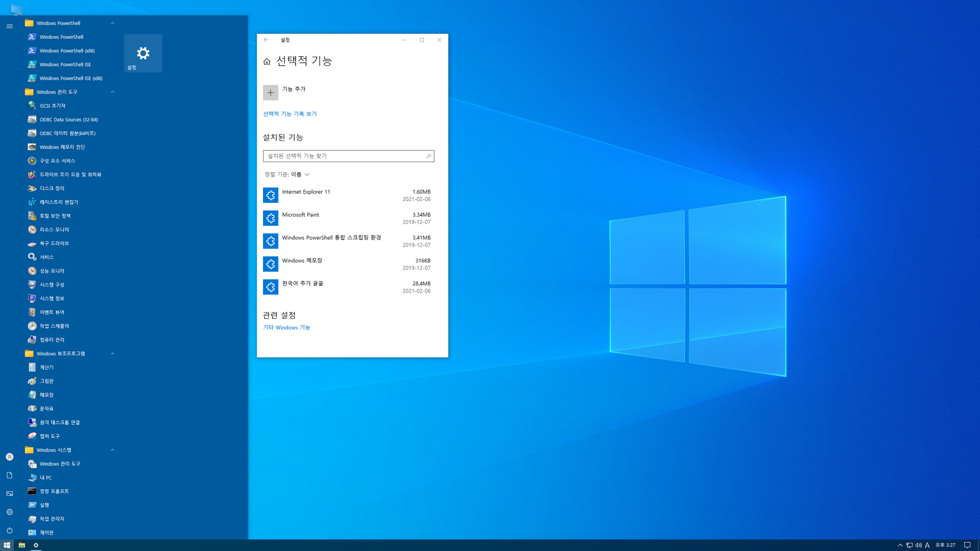Viewport: 980px width, 551px height.
Task: Open the 정렬 기준 이름 dropdown
Action: (x=287, y=174)
